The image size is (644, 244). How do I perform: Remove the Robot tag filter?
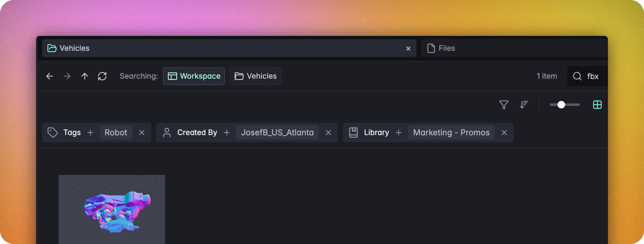pyautogui.click(x=142, y=132)
